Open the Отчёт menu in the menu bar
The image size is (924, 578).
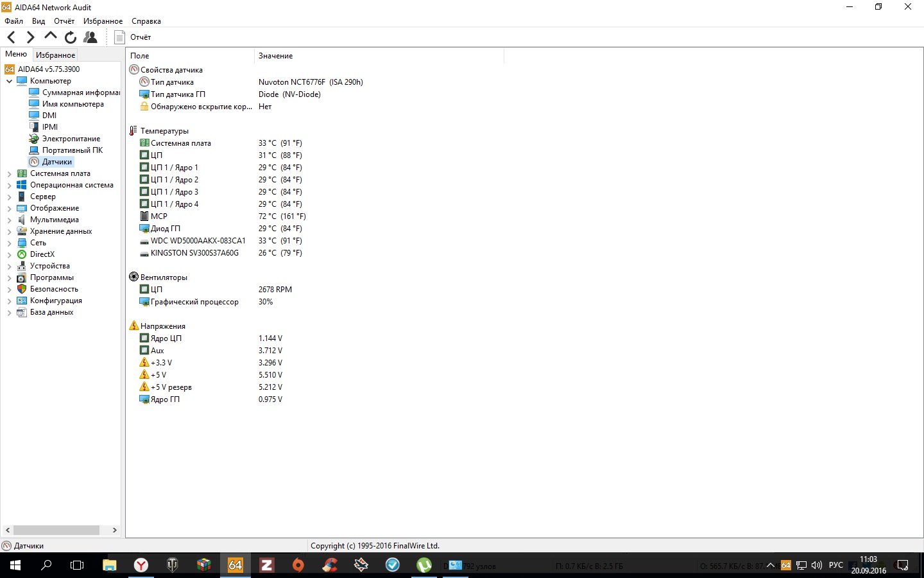(64, 21)
